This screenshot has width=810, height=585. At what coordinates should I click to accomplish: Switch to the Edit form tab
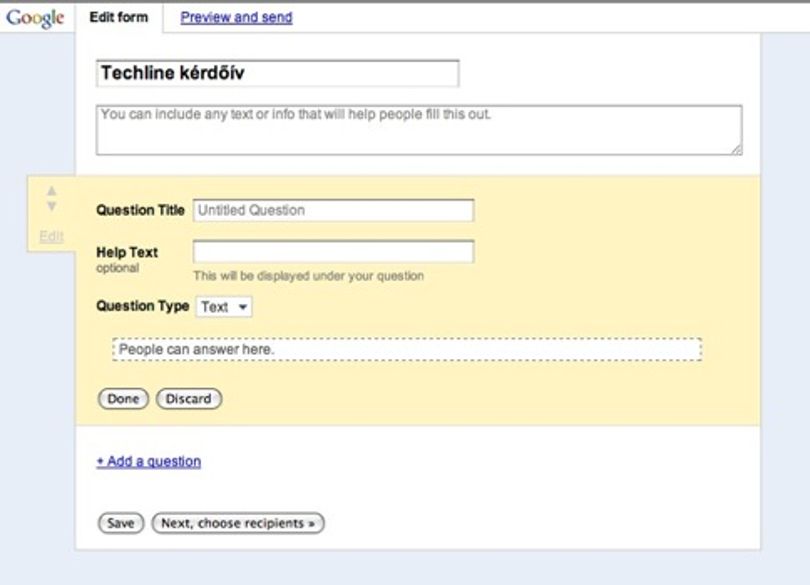click(119, 17)
